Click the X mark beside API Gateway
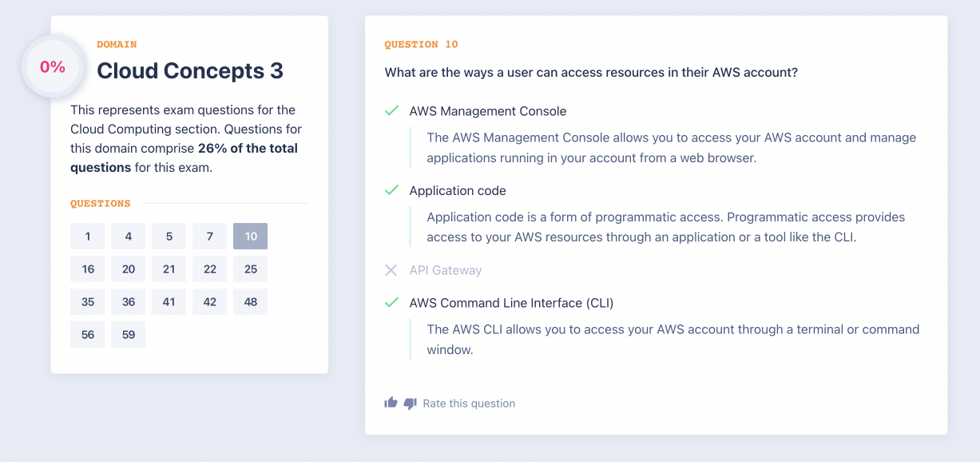The height and width of the screenshot is (462, 980). 391,270
